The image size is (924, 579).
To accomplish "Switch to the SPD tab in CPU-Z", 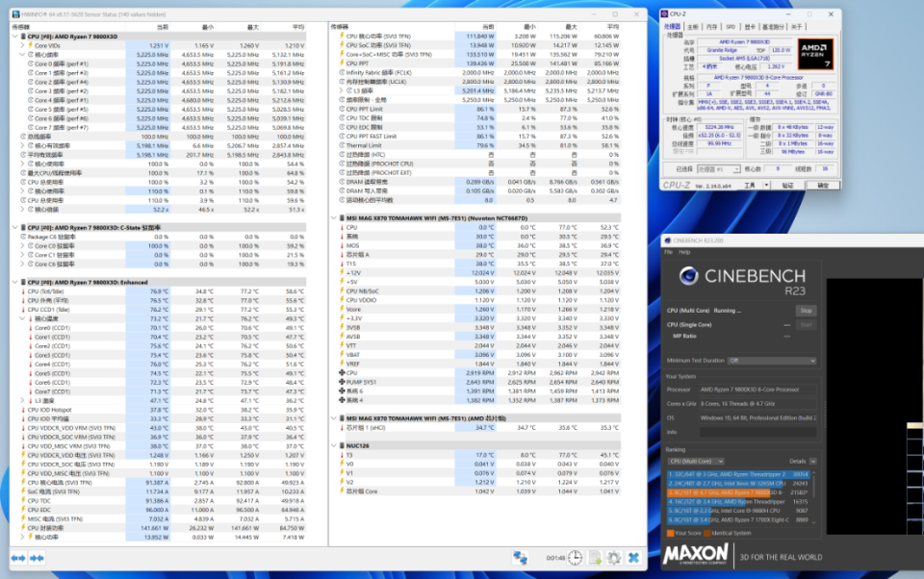I will click(731, 27).
